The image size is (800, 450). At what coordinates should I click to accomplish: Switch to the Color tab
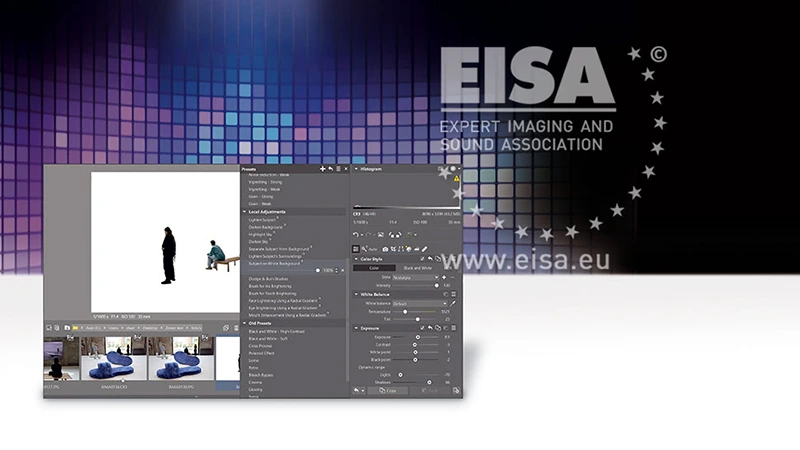click(x=374, y=268)
